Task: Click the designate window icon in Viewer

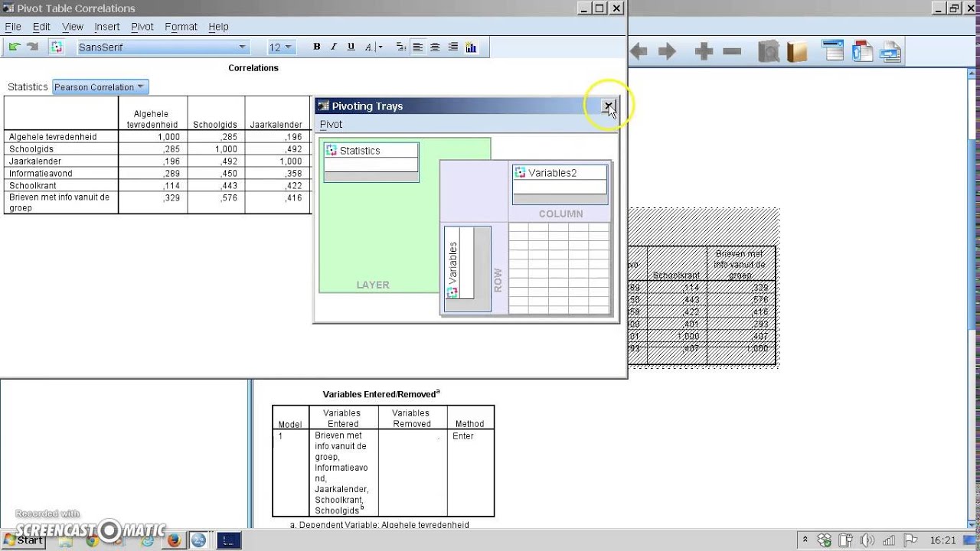Action: (833, 51)
